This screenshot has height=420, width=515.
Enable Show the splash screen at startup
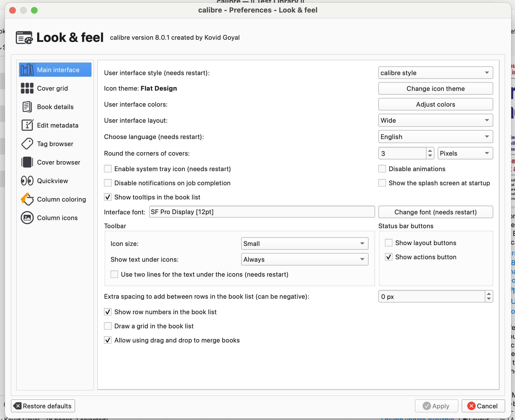[x=382, y=183]
